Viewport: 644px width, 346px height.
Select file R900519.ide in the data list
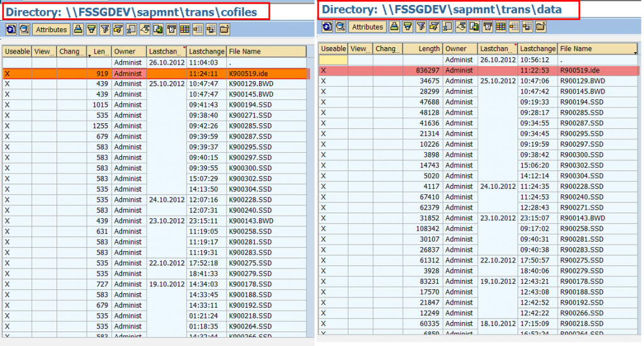579,70
